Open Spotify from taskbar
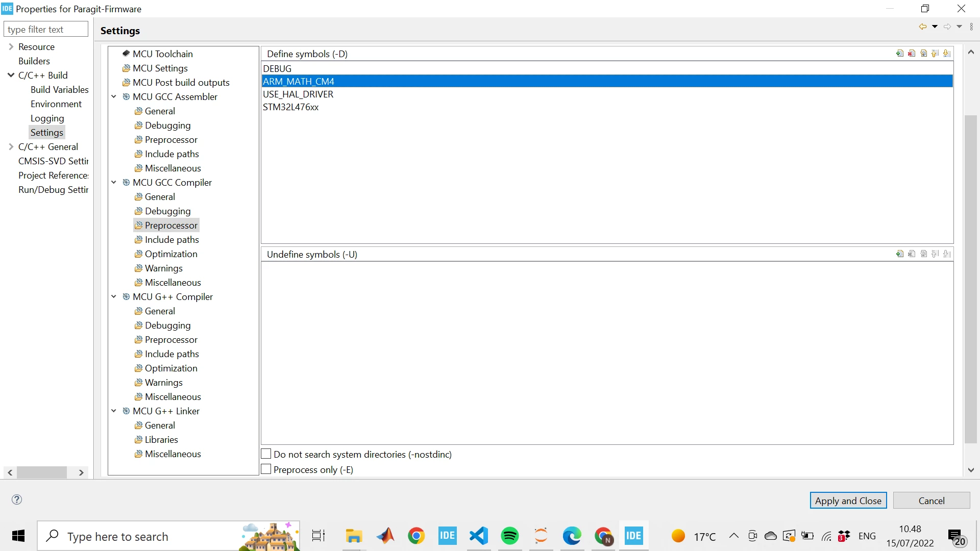This screenshot has height=551, width=980. point(510,536)
